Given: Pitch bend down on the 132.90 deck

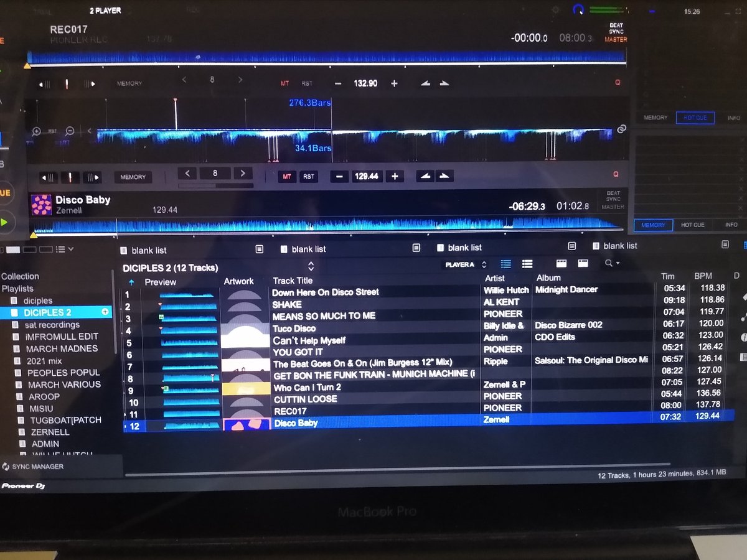Looking at the screenshot, I should pyautogui.click(x=425, y=83).
